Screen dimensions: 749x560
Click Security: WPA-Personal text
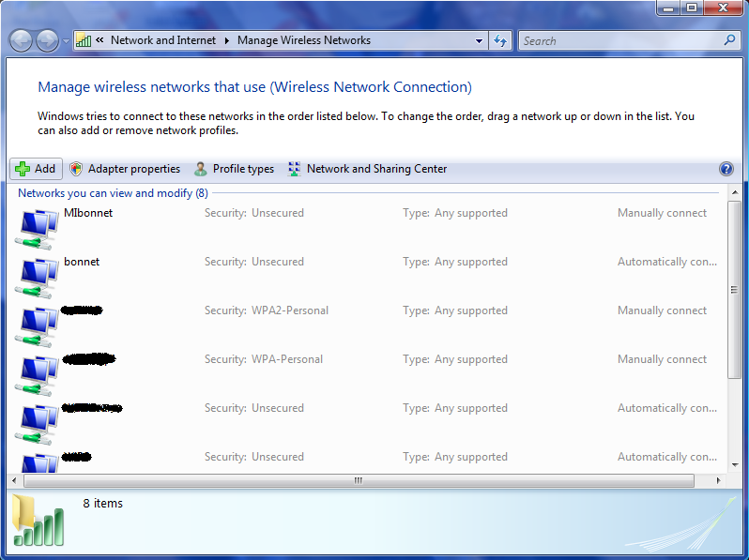coord(264,359)
